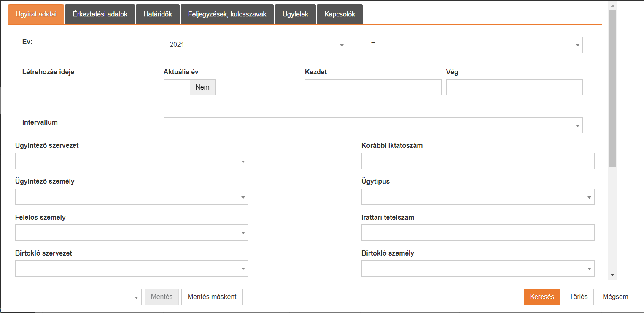Open the Intervallum dropdown
Screen dimensions: 644x313
point(373,125)
